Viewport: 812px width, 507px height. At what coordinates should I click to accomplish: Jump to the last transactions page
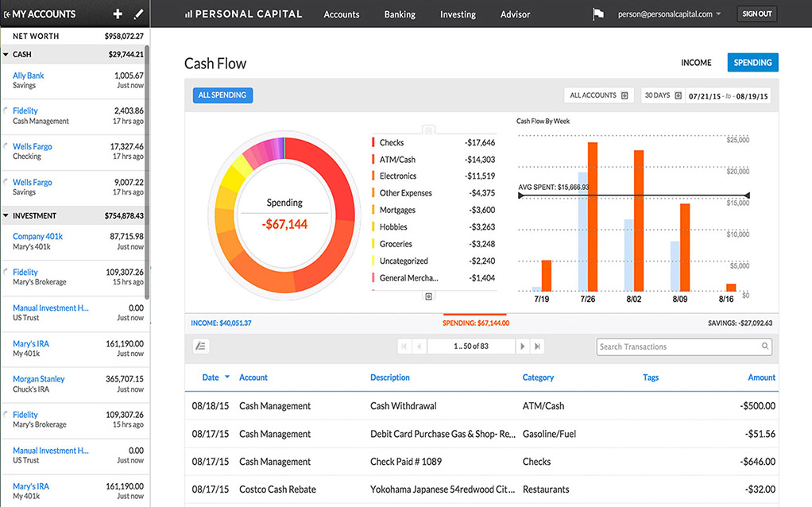[538, 346]
